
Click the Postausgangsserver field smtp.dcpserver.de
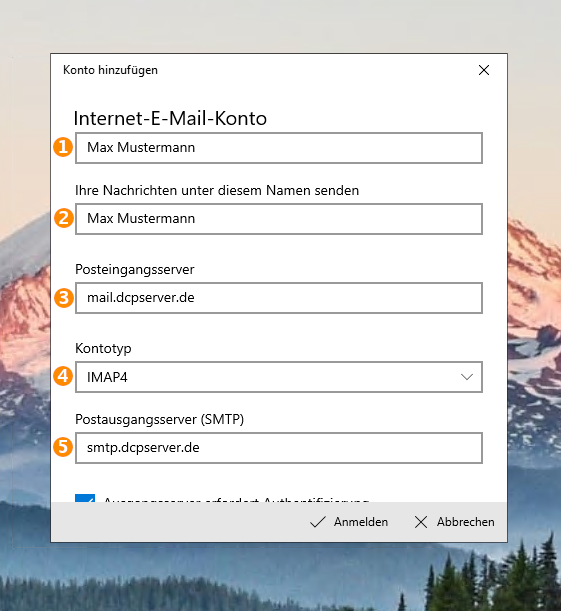[x=279, y=448]
